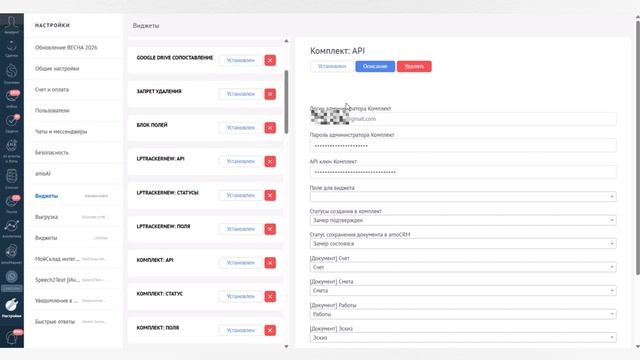640x360 pixels.
Task: Select the Комплект: Поля widget card
Action: coord(205,330)
